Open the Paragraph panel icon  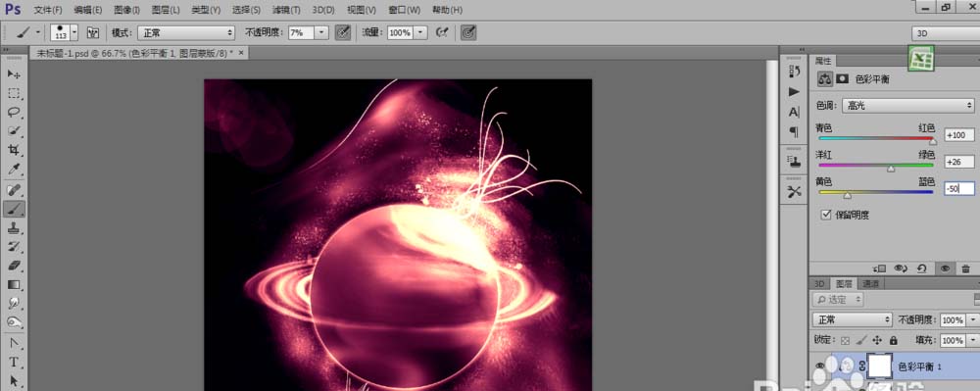pos(795,132)
